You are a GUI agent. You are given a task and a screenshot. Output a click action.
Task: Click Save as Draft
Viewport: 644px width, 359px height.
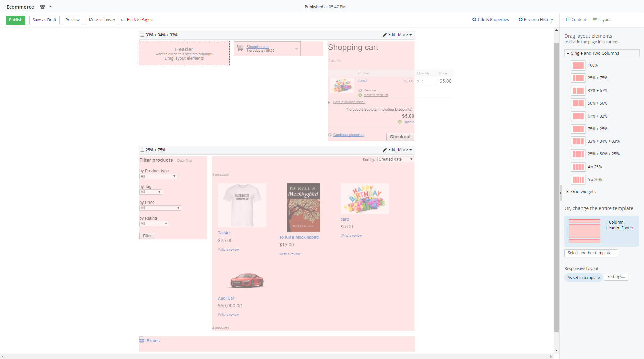click(44, 20)
